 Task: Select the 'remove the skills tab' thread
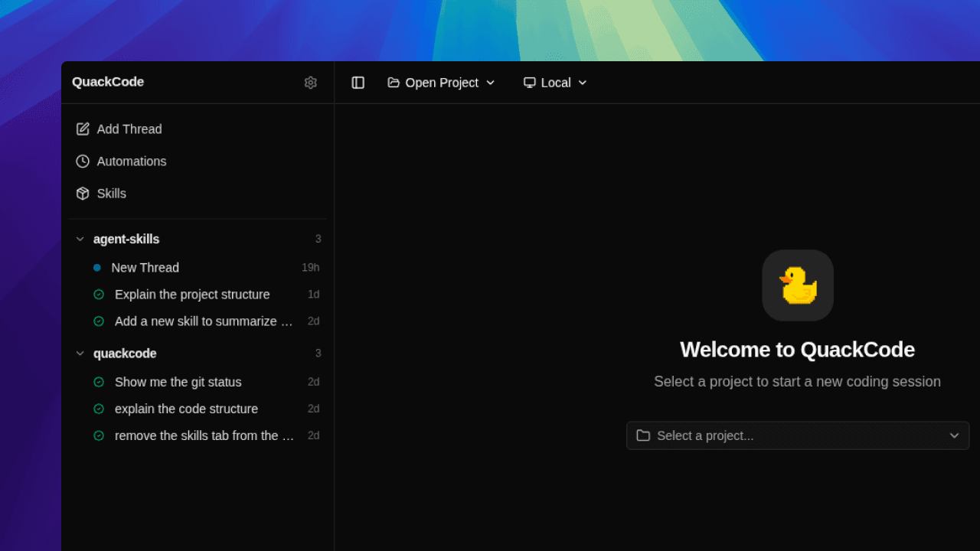pyautogui.click(x=204, y=435)
